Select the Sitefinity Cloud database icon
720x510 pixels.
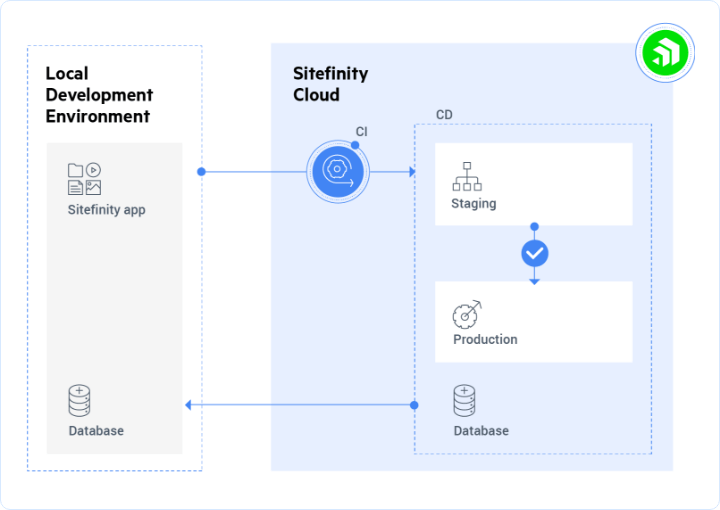(x=464, y=401)
